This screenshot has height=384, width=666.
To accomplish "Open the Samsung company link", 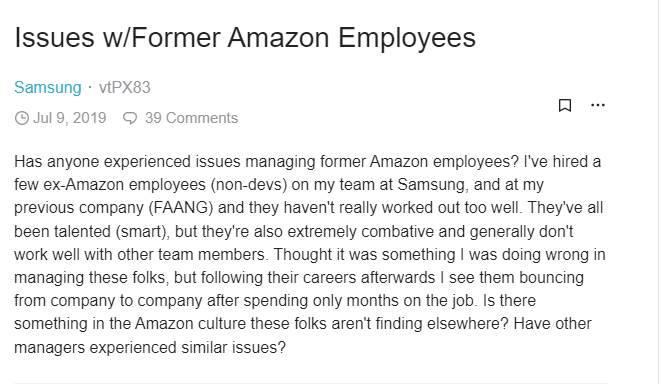I will point(48,88).
